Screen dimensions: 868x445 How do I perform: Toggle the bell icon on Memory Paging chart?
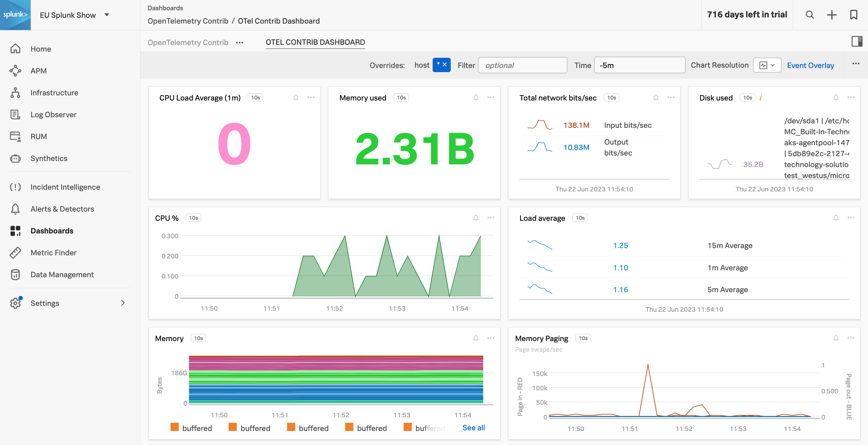pos(836,338)
